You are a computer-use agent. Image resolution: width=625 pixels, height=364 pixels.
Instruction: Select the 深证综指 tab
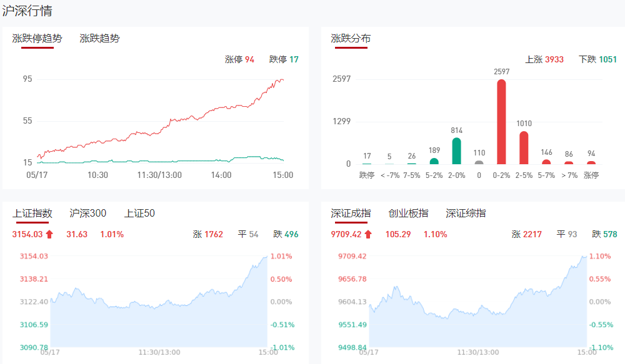pyautogui.click(x=466, y=214)
